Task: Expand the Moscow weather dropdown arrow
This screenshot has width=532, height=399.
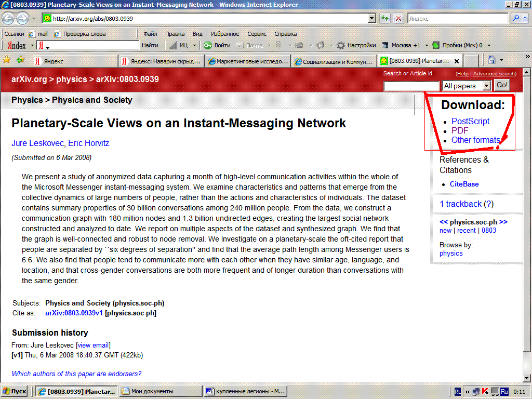Action: (425, 45)
